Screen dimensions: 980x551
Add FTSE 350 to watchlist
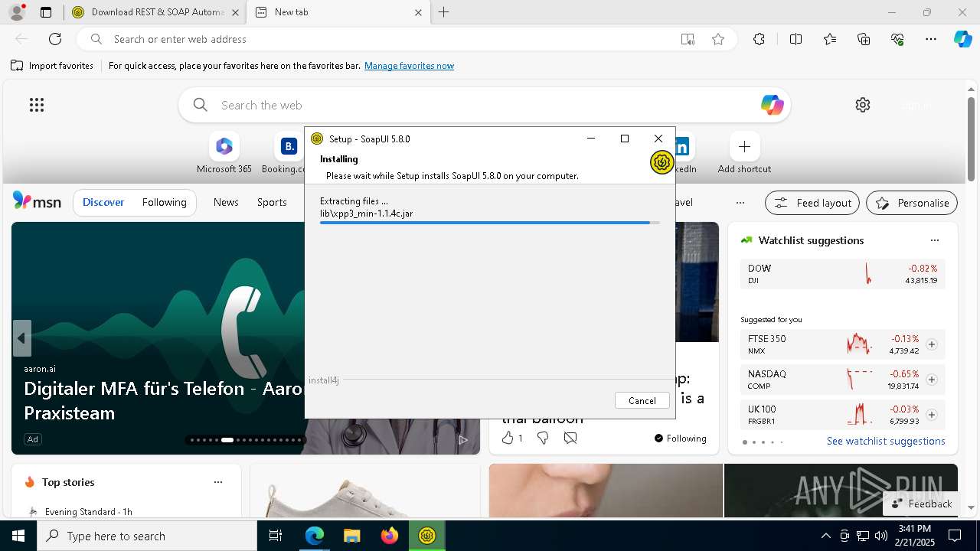(931, 344)
